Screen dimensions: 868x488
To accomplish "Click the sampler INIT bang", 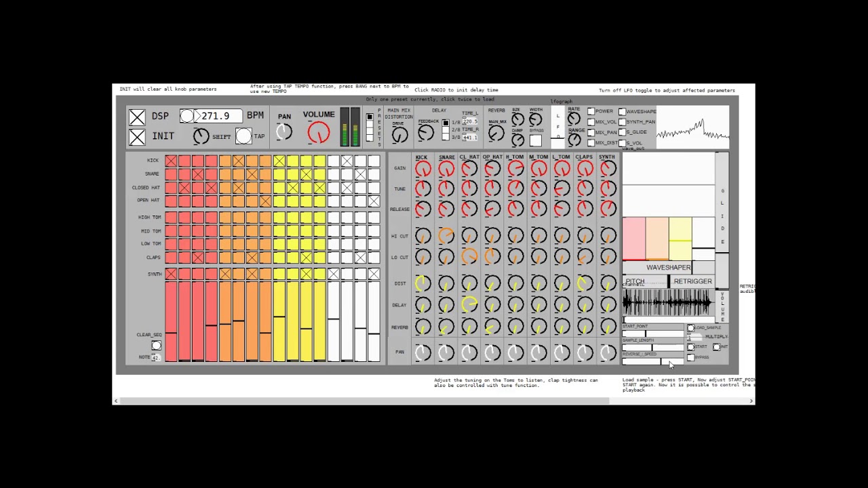I will click(716, 347).
